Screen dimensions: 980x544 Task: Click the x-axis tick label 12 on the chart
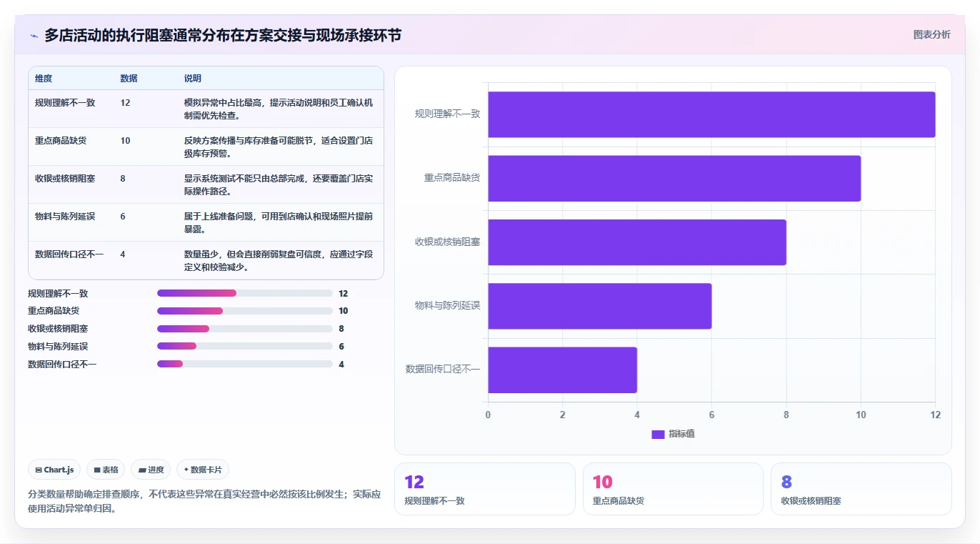point(935,415)
